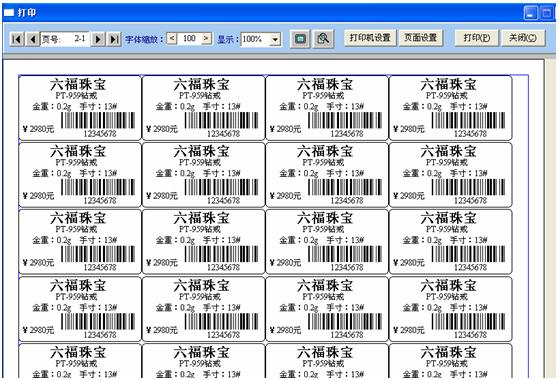559x380 pixels.
Task: Click the vertical scrollbar on the right
Action: [549, 217]
